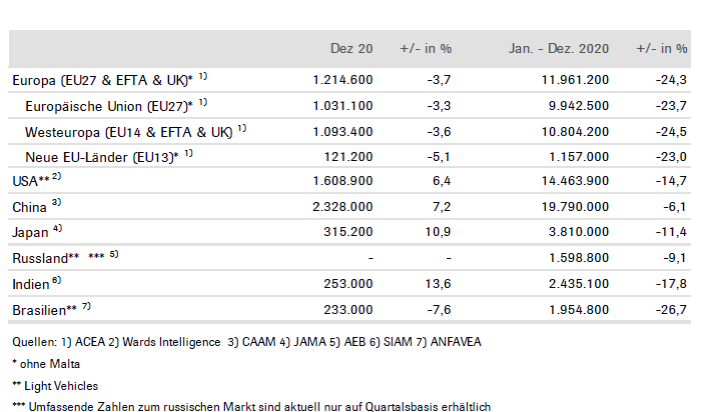The width and height of the screenshot is (727, 412).
Task: Select Brasilien yearly change -26,7
Action: (671, 310)
